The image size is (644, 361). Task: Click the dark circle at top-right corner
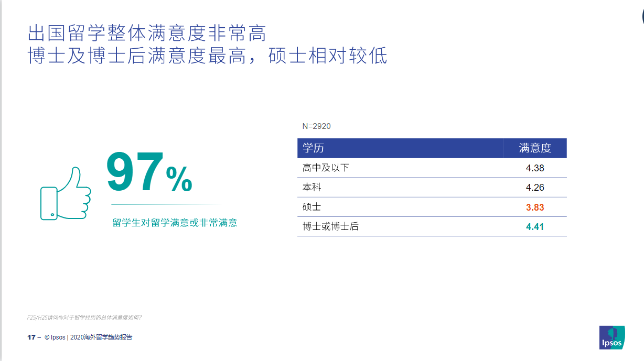[x=642, y=17]
